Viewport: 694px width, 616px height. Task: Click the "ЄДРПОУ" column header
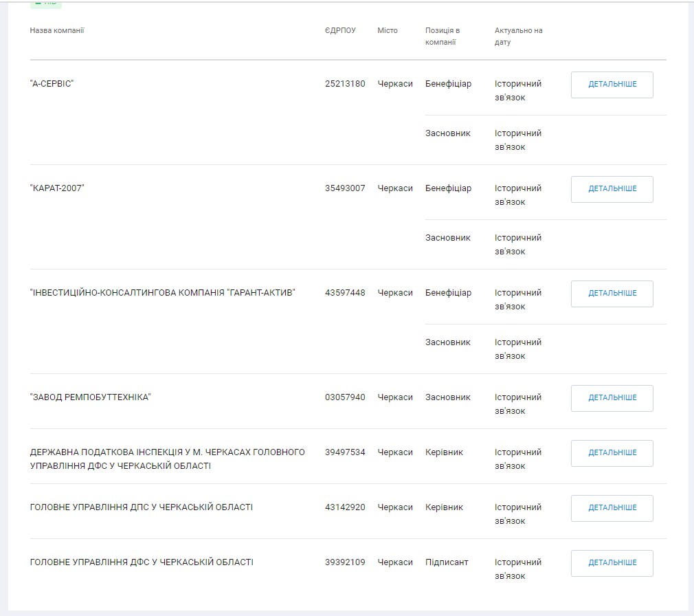340,30
